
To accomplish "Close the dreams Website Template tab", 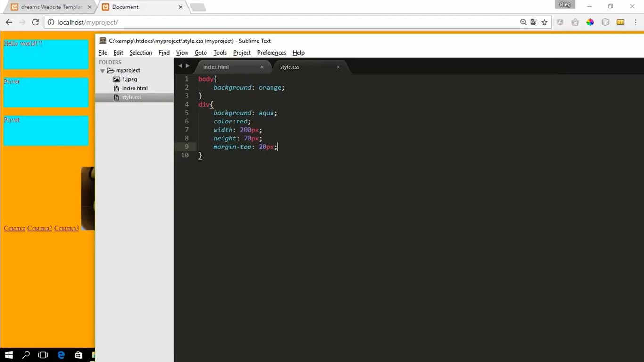I will 90,7.
